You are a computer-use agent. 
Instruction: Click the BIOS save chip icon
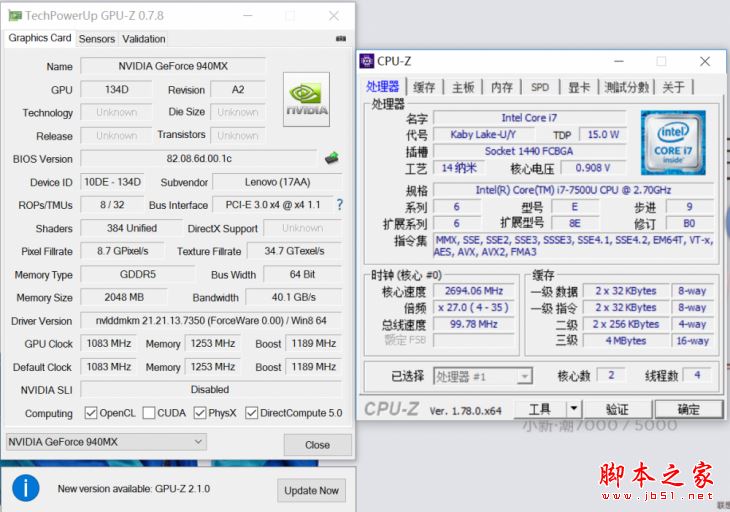coord(332,158)
